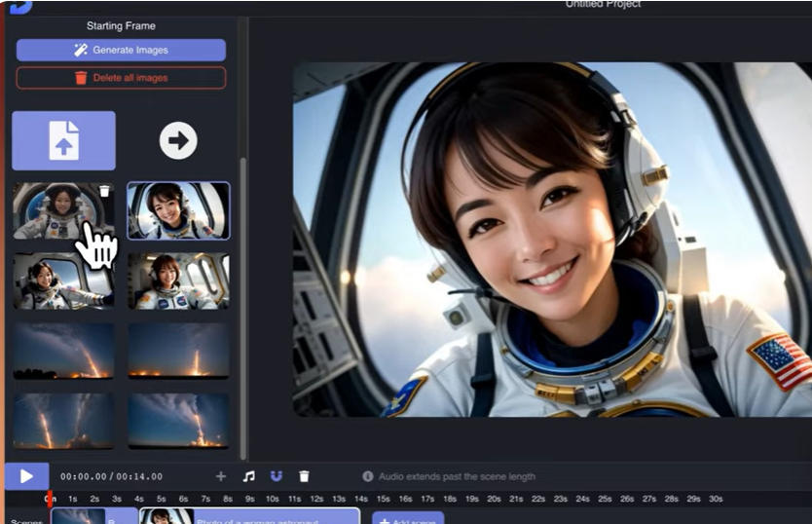Select the rocket launch thumbnail in fourth row, right
812x524 pixels.
pyautogui.click(x=178, y=351)
